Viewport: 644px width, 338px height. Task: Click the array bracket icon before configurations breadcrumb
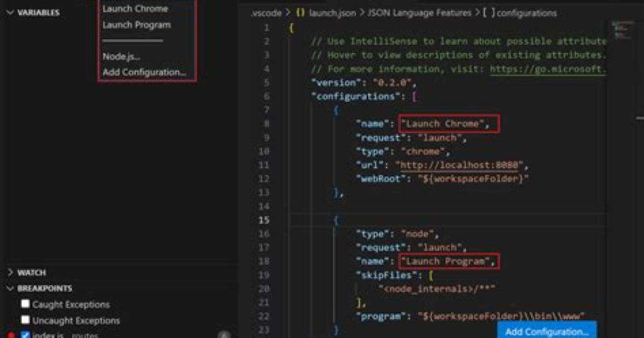coord(488,13)
